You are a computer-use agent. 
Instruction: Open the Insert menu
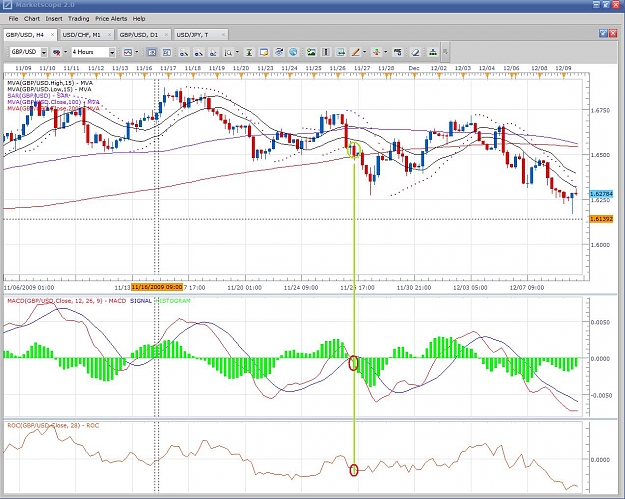pyautogui.click(x=54, y=19)
